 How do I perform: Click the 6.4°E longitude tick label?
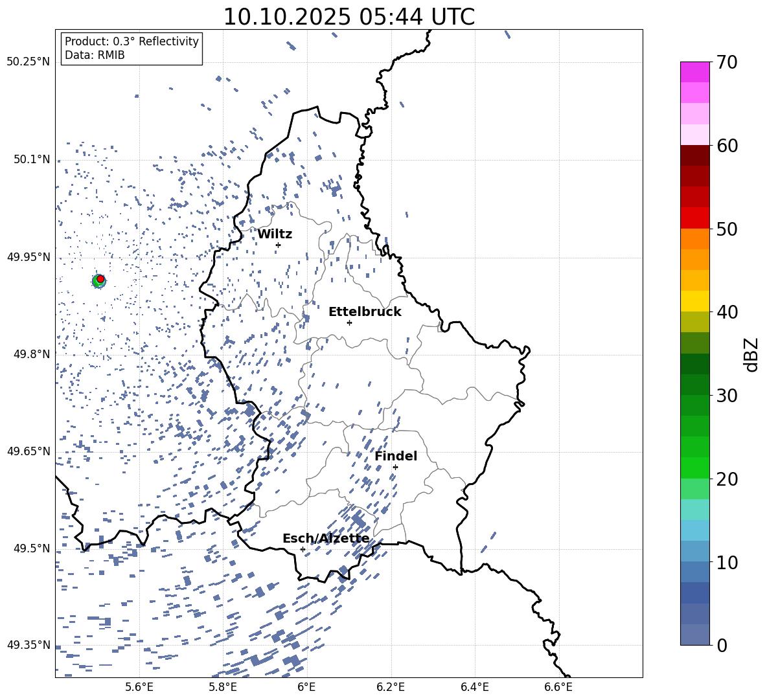point(475,687)
